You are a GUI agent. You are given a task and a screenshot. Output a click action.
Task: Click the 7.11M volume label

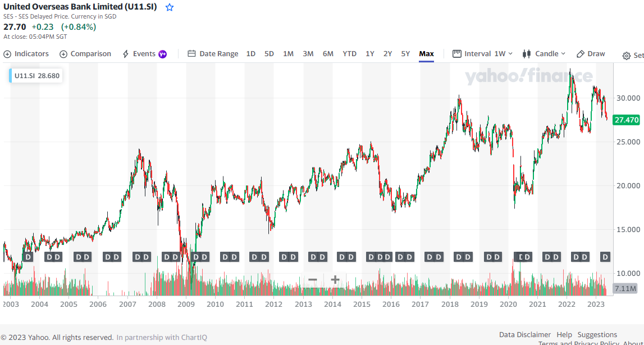coord(625,288)
